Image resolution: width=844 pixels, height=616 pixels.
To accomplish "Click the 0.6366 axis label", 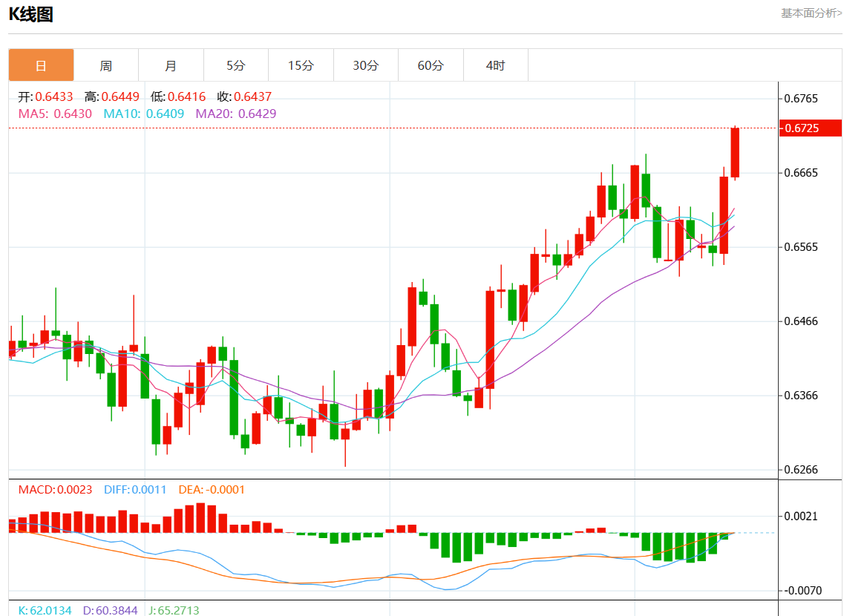I will coord(801,396).
